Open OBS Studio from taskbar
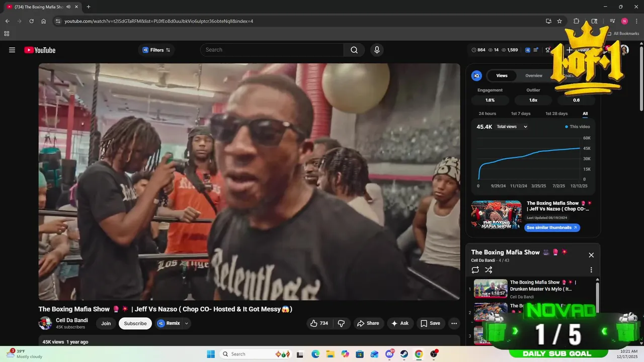The height and width of the screenshot is (362, 644). [434, 354]
